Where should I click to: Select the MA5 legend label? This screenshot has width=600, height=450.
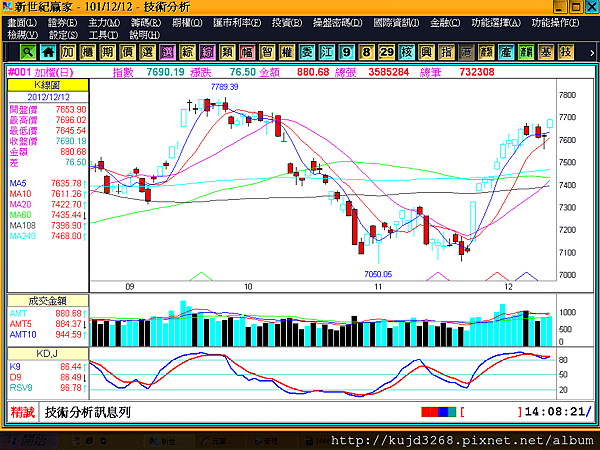18,183
